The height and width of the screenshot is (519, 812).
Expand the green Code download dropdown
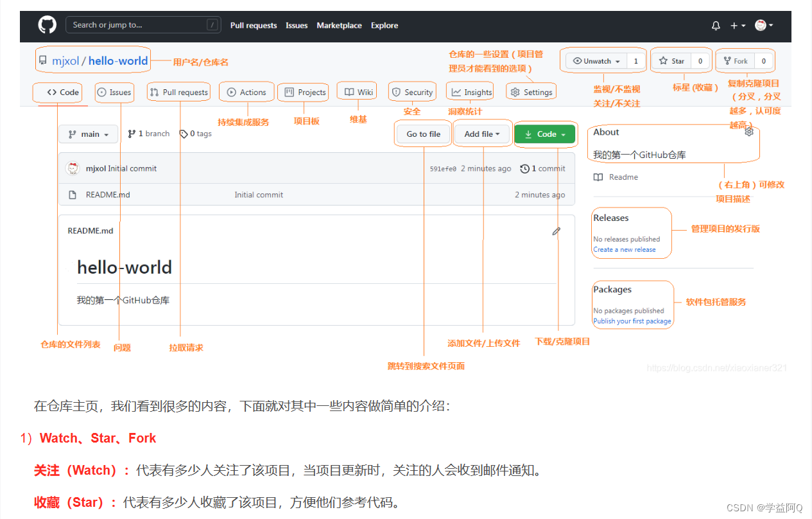(545, 134)
